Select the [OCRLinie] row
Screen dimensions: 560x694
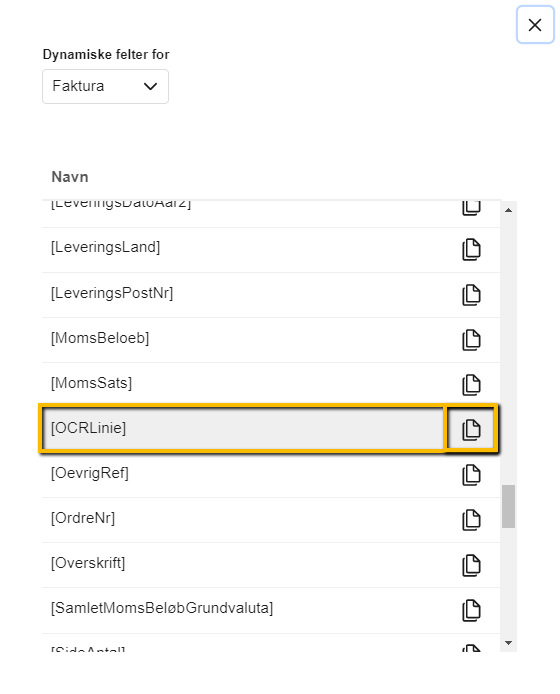pos(243,428)
